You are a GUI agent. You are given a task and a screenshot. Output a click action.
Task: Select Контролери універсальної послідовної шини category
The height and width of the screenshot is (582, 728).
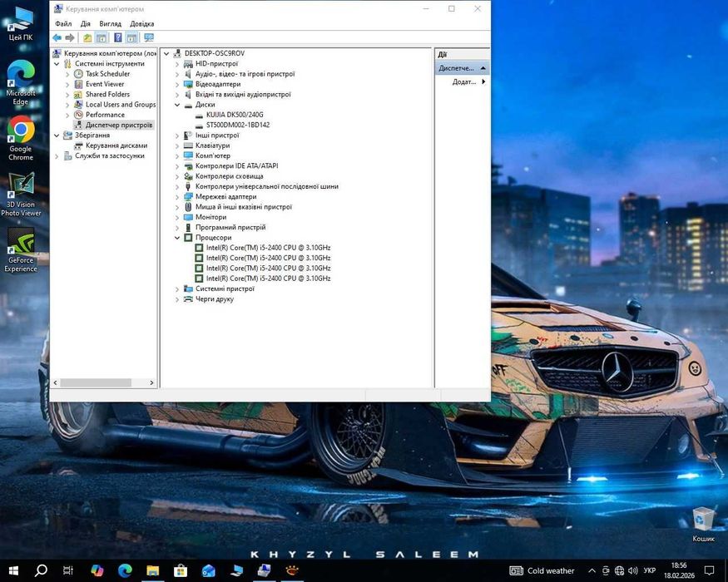[x=267, y=186]
